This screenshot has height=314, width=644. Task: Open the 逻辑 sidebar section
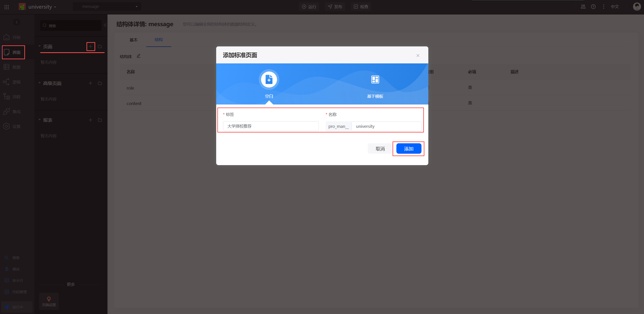tap(13, 82)
